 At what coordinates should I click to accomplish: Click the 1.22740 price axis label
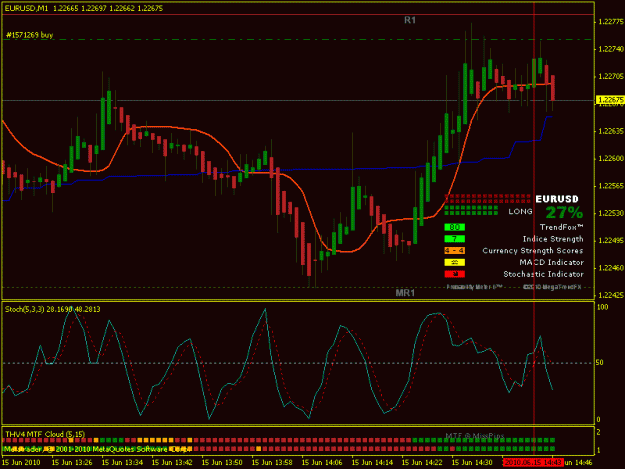coord(611,49)
